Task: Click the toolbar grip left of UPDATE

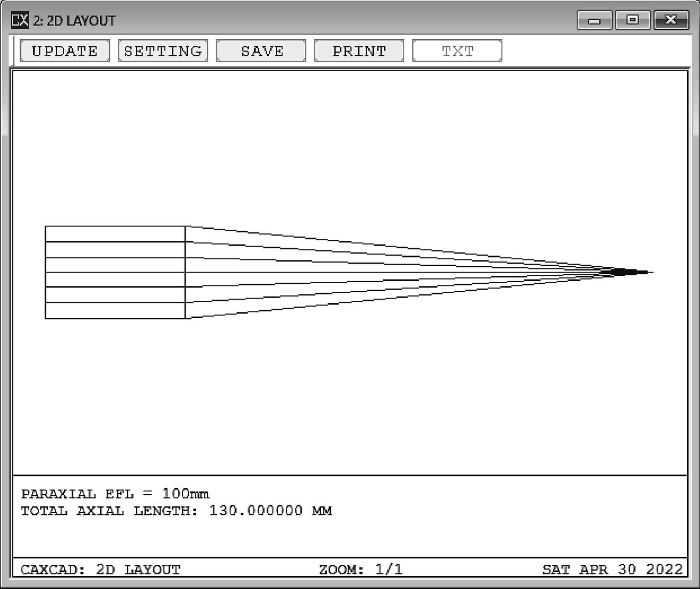Action: [14, 51]
